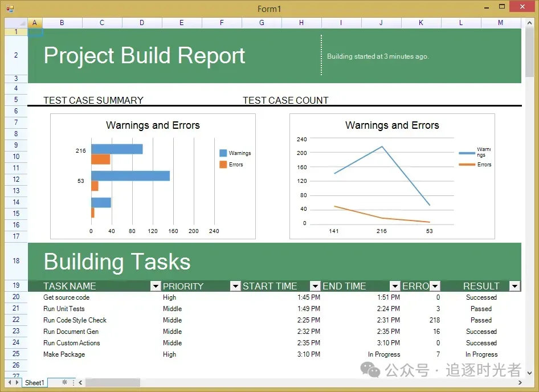Click the horizontal scroll right arrow
The height and width of the screenshot is (392, 539).
520,382
